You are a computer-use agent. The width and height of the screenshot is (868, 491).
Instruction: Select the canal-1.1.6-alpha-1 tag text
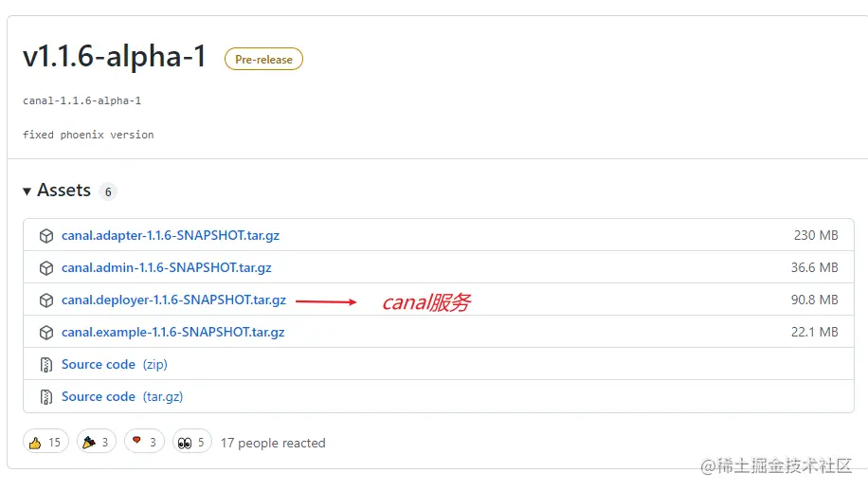point(81,100)
